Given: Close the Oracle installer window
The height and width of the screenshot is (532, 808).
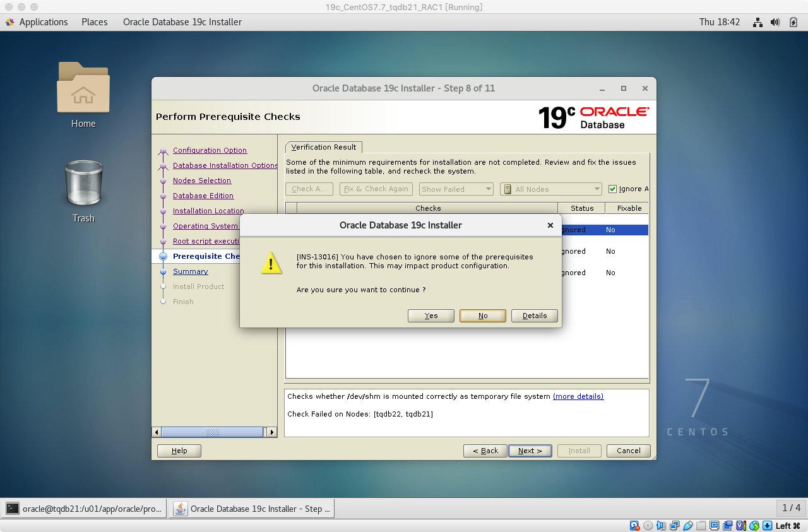Looking at the screenshot, I should pyautogui.click(x=645, y=89).
